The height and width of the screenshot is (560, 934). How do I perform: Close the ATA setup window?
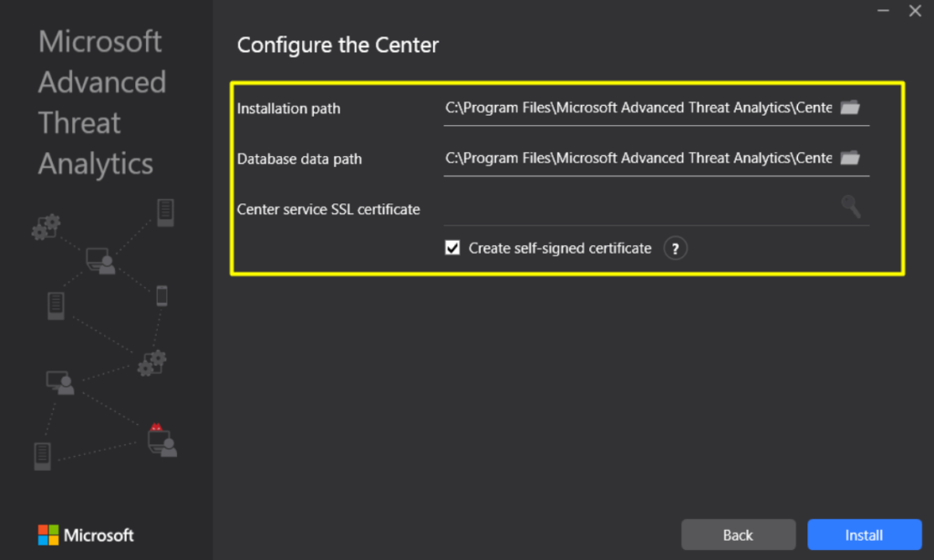tap(915, 11)
